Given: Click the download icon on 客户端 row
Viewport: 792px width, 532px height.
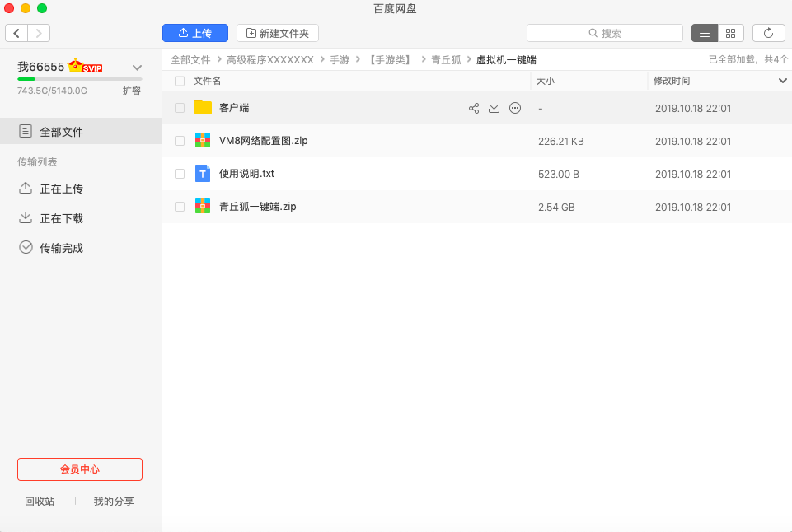Looking at the screenshot, I should pos(494,108).
